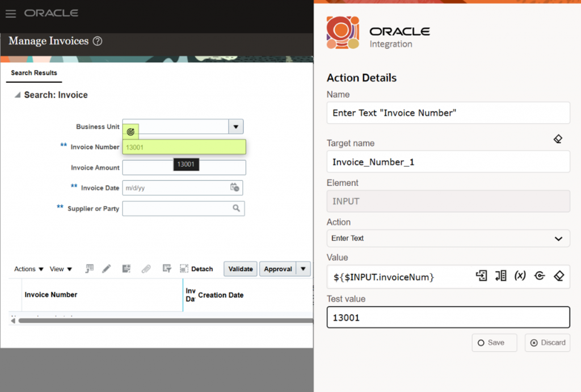Click the Oracle logo in header
Image resolution: width=581 pixels, height=392 pixels.
click(51, 14)
